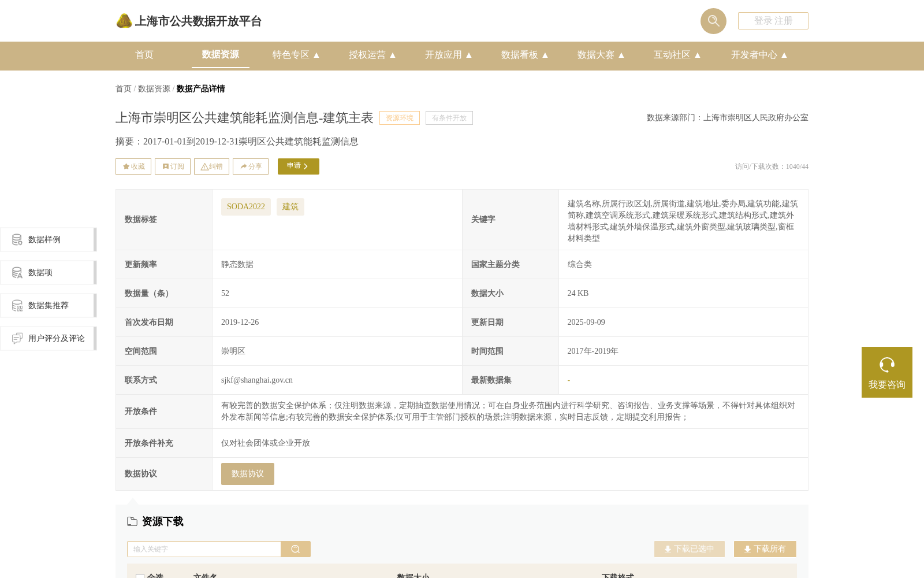Open the search magnifier button

713,21
